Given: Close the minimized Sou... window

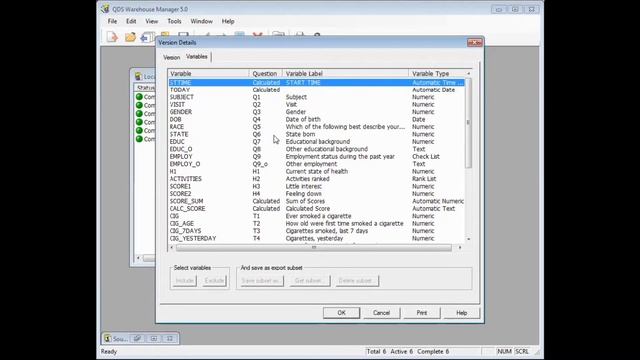Looking at the screenshot, I should (170, 338).
